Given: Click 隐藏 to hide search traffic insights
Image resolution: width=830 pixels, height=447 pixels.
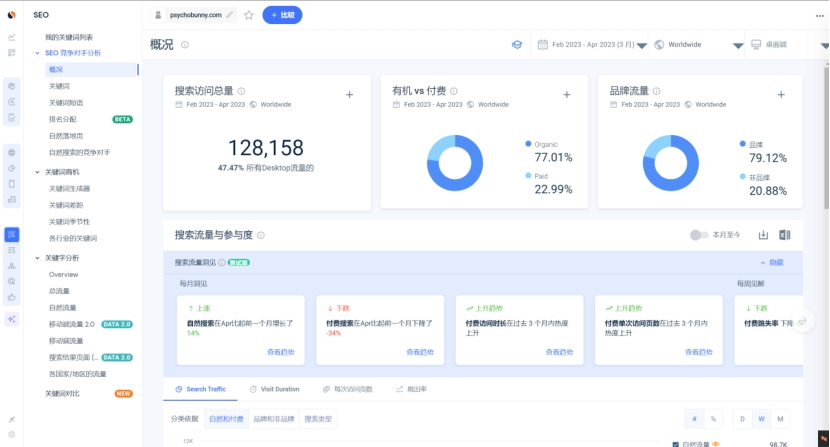Looking at the screenshot, I should [771, 262].
